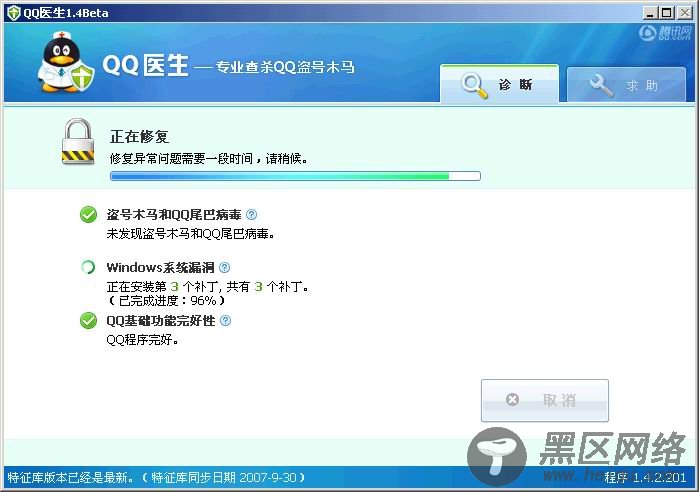Screen dimensions: 699x492
Task: Click text 已完成进度：96%
Action: [x=166, y=300]
